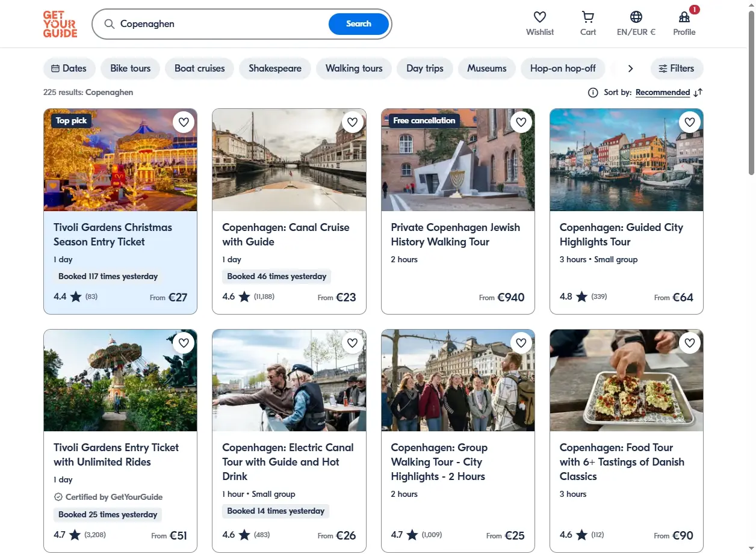Wishlist the Food Tour with 6+ Tastings
Viewport: 756px width, 554px height.
[690, 343]
